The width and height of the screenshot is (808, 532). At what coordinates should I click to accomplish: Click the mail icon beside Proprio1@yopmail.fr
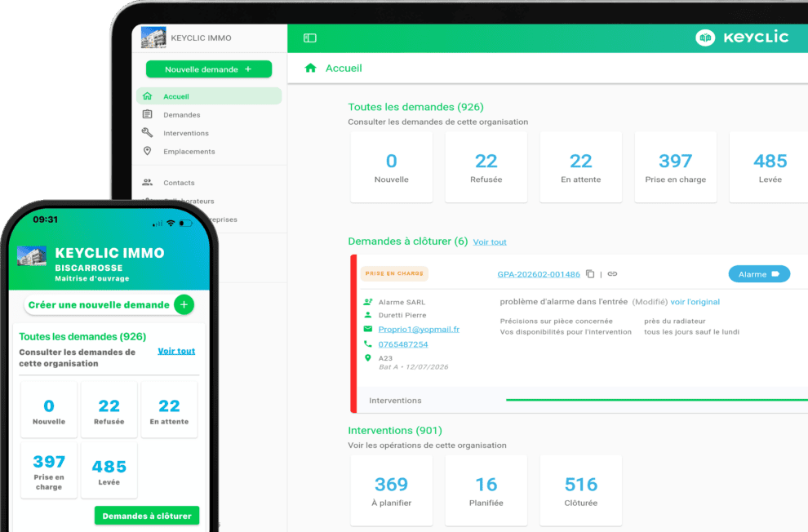click(x=368, y=329)
